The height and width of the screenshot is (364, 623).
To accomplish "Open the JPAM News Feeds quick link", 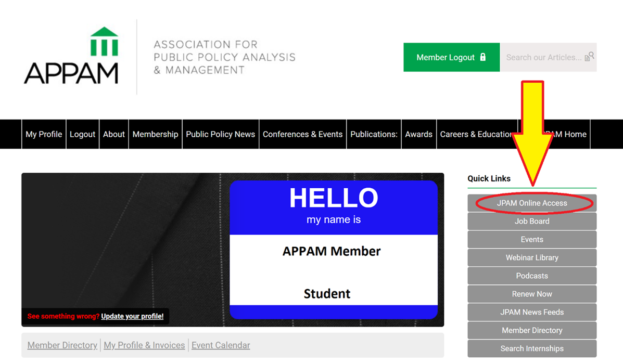I will point(532,313).
